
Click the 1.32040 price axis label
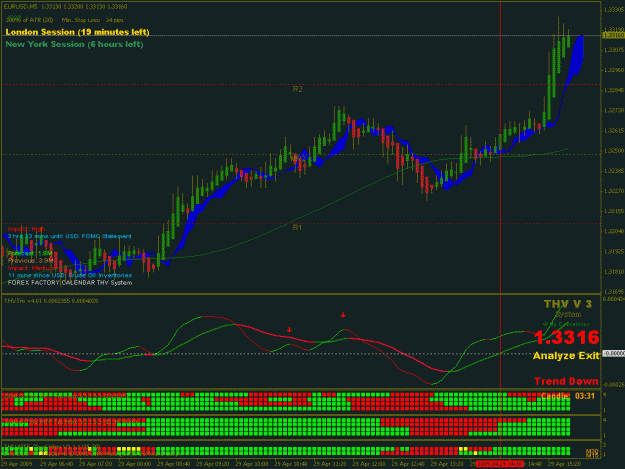coord(614,232)
